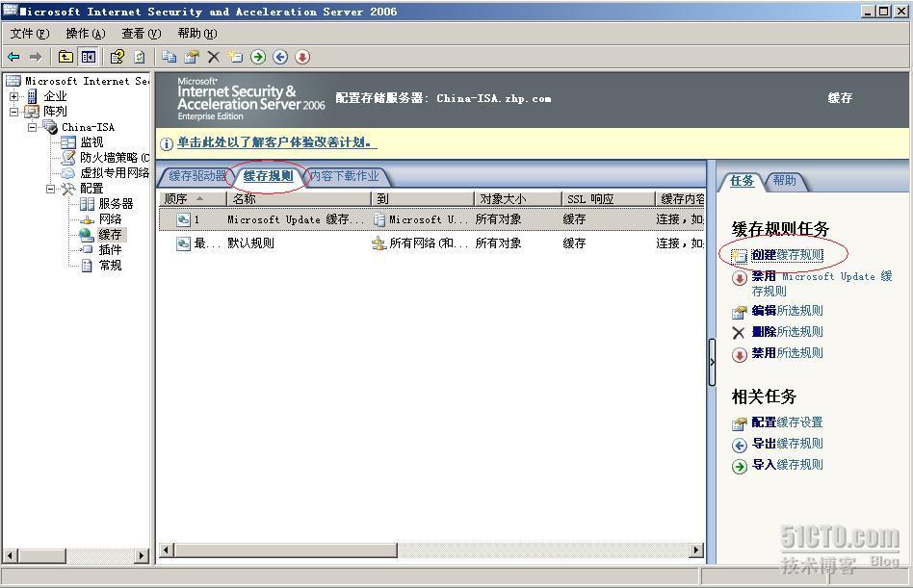Select the 常规 tree item
Viewport: 913px width, 588px height.
coord(110,266)
